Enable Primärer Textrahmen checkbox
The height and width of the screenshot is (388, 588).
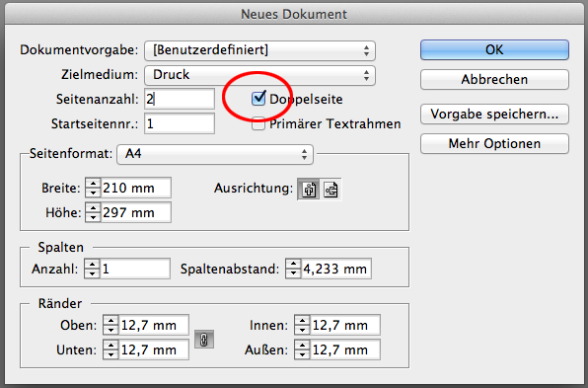pos(258,123)
